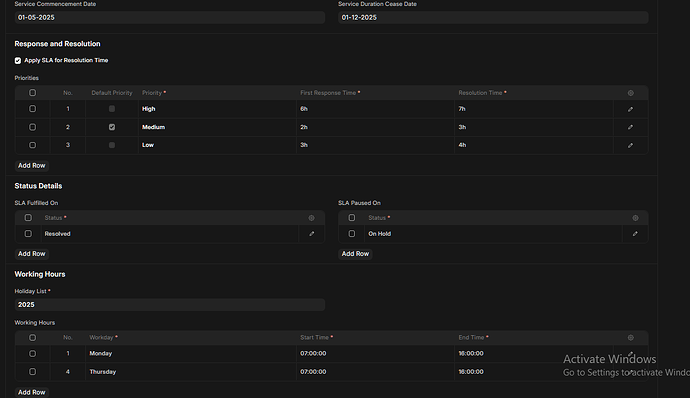This screenshot has height=398, width=690.
Task: Select the Monday row checkbox
Action: pyautogui.click(x=33, y=354)
